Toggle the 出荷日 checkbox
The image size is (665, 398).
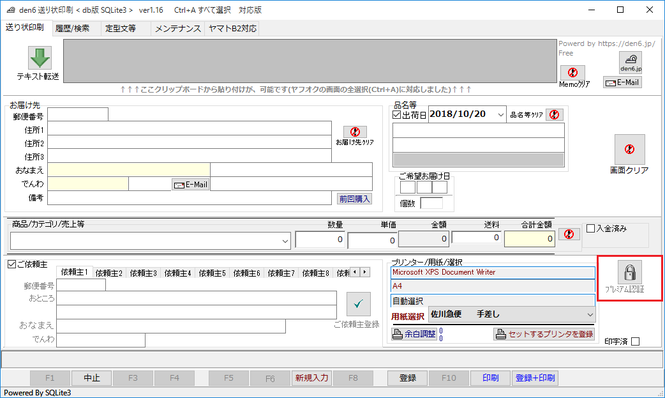397,115
